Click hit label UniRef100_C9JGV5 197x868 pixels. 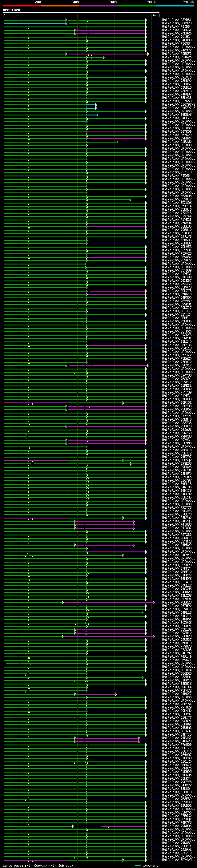pyautogui.click(x=176, y=57)
